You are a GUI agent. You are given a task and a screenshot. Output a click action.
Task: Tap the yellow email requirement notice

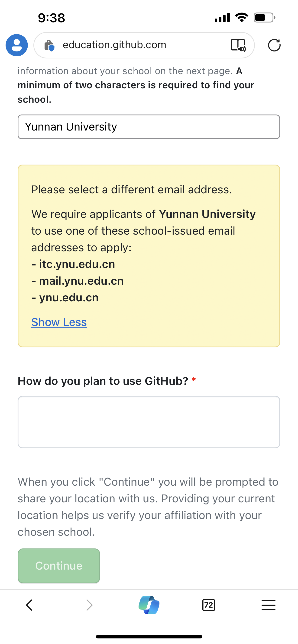[149, 255]
